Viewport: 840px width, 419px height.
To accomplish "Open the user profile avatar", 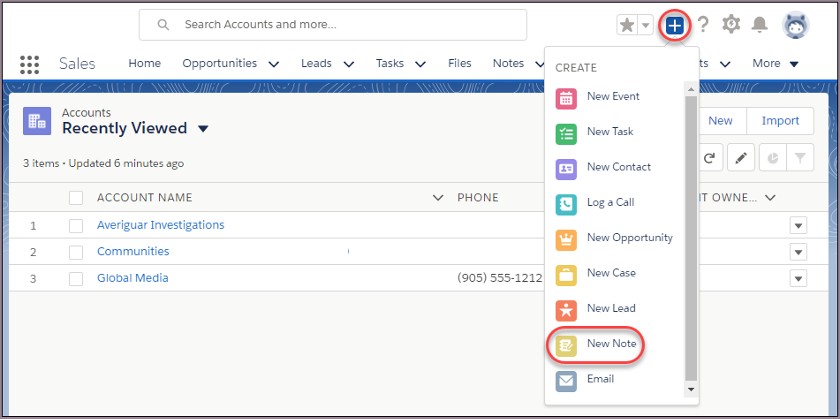I will (x=796, y=25).
